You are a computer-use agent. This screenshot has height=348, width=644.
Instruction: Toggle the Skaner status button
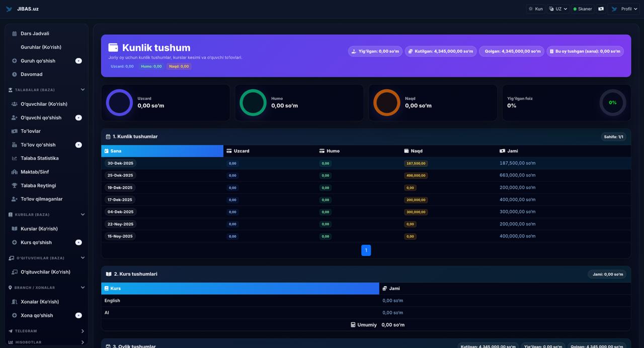tap(583, 9)
